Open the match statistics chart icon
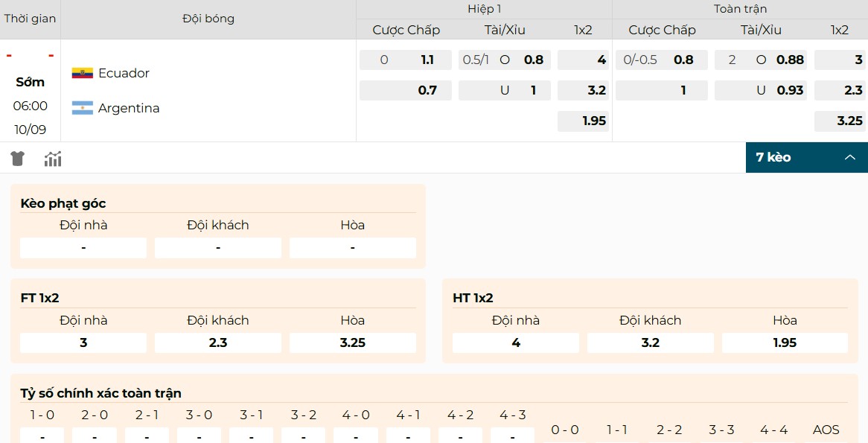 53,158
